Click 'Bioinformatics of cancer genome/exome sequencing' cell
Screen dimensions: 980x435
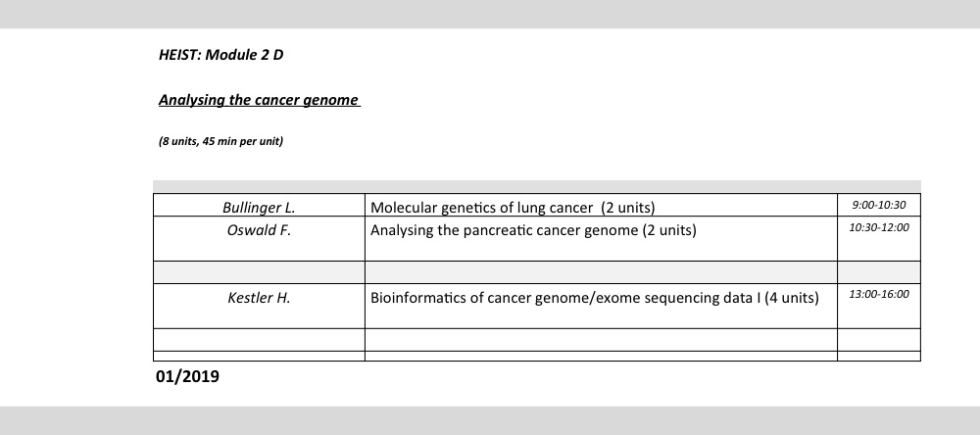(x=601, y=307)
